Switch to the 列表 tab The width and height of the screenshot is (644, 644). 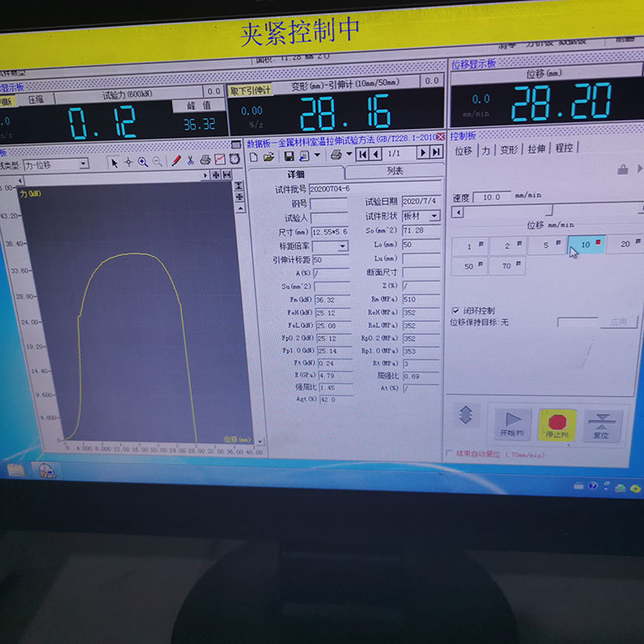[395, 172]
